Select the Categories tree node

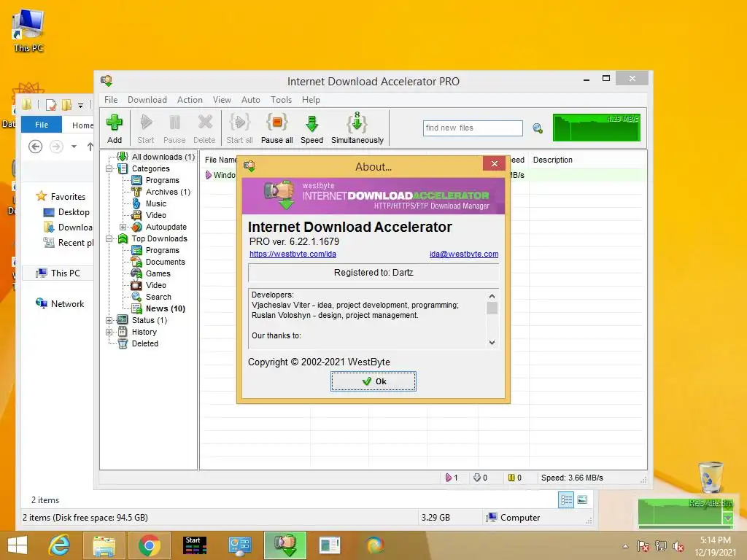tap(150, 168)
